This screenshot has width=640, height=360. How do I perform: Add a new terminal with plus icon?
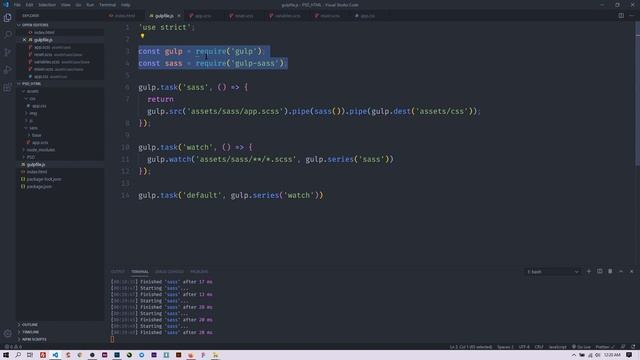coord(589,271)
